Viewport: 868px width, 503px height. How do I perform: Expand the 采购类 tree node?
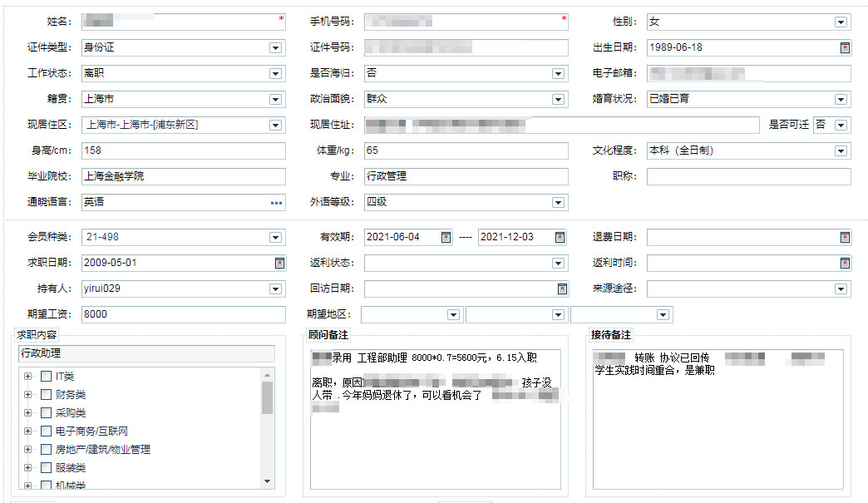[27, 413]
